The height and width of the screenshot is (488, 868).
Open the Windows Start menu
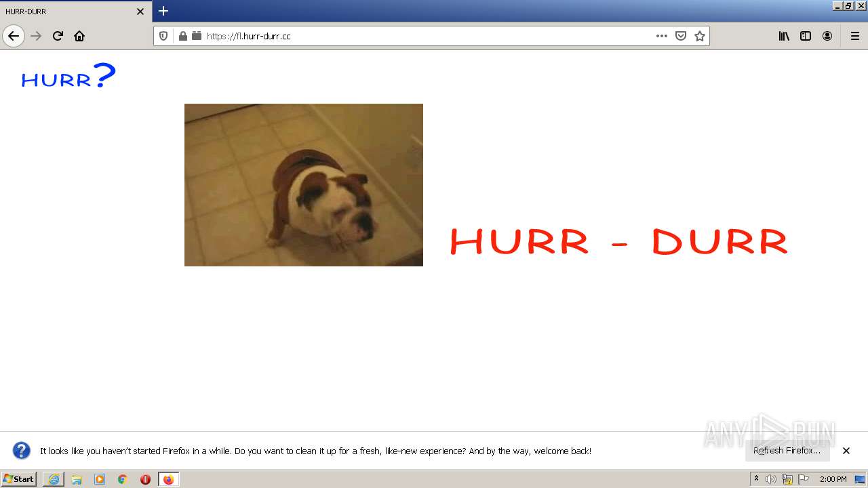tap(19, 479)
